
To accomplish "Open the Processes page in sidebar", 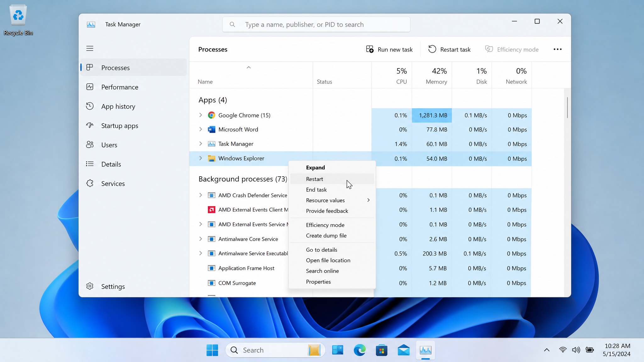I will pyautogui.click(x=134, y=68).
